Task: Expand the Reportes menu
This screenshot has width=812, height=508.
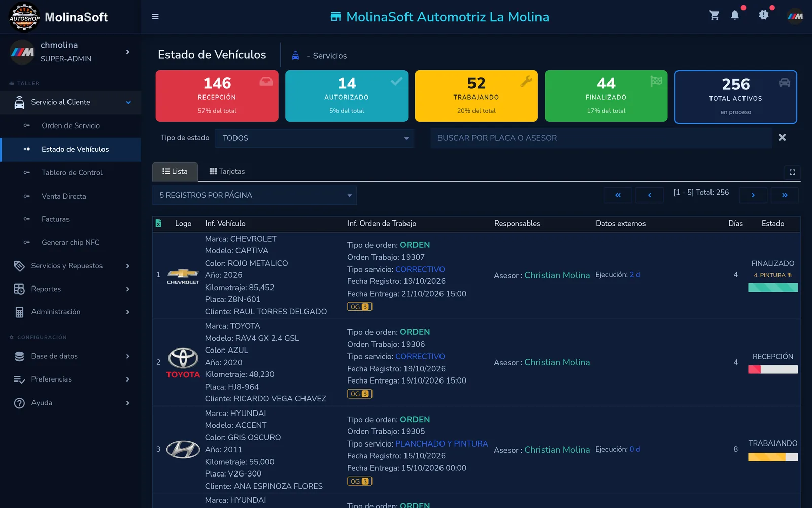Action: [x=71, y=289]
